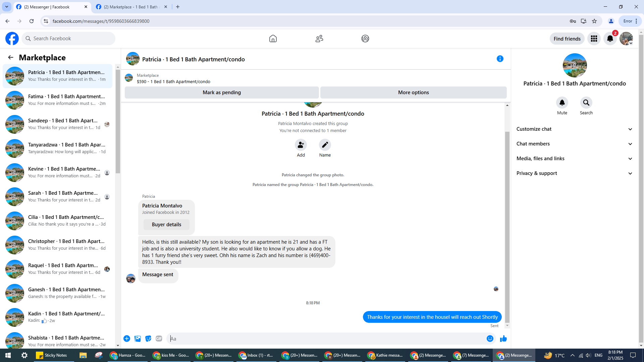Expand Media, files and links section
This screenshot has width=644, height=362.
tap(574, 159)
